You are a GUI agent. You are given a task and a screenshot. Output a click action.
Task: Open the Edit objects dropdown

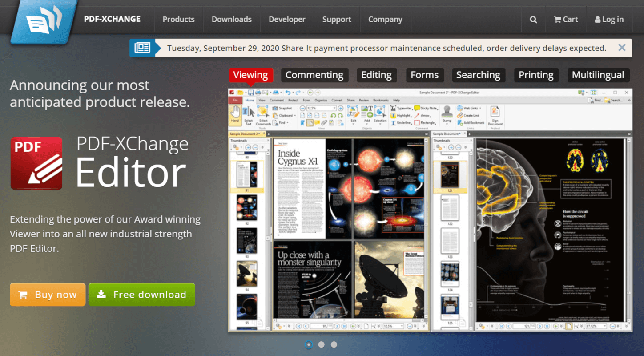[x=353, y=115]
